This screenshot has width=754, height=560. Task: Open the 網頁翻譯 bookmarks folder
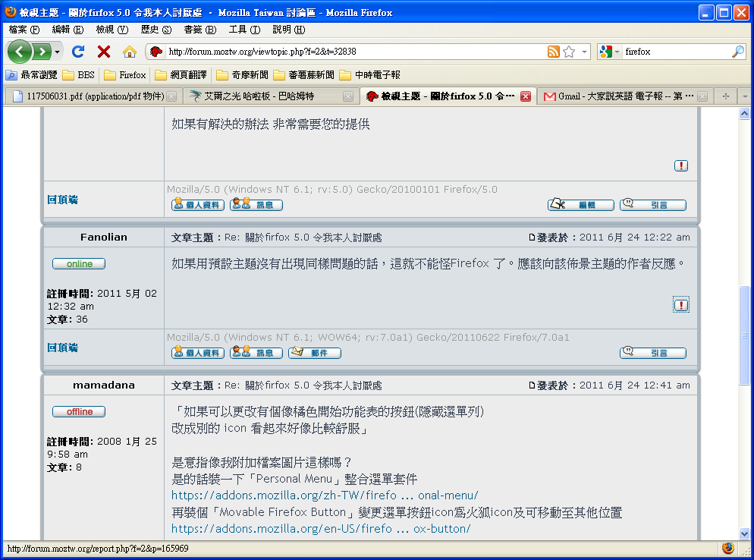[x=181, y=75]
